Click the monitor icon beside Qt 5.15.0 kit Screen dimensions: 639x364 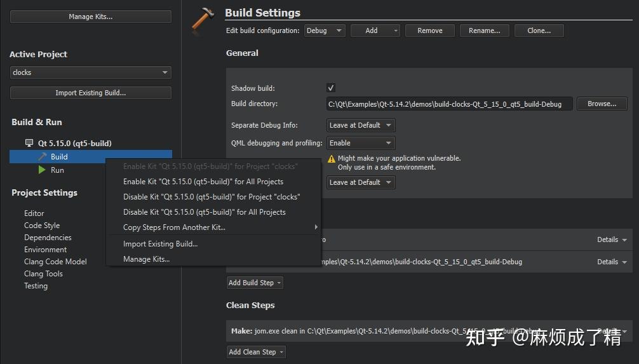pos(29,143)
